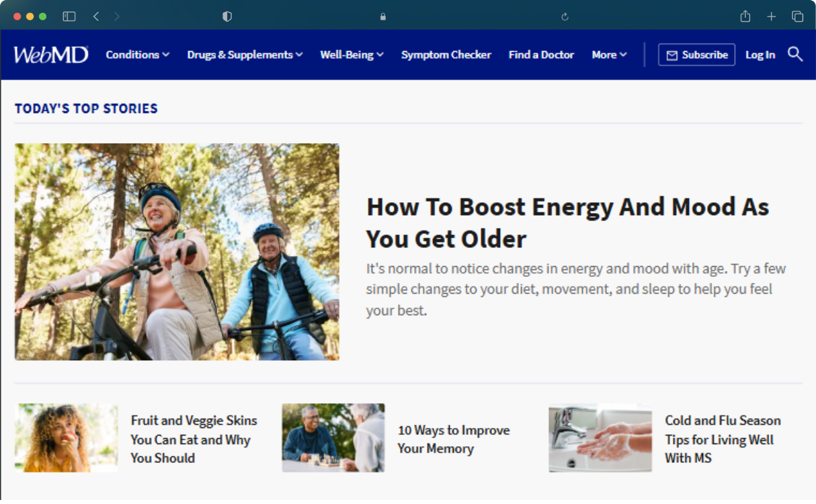Open a new tab with plus icon

click(x=772, y=16)
